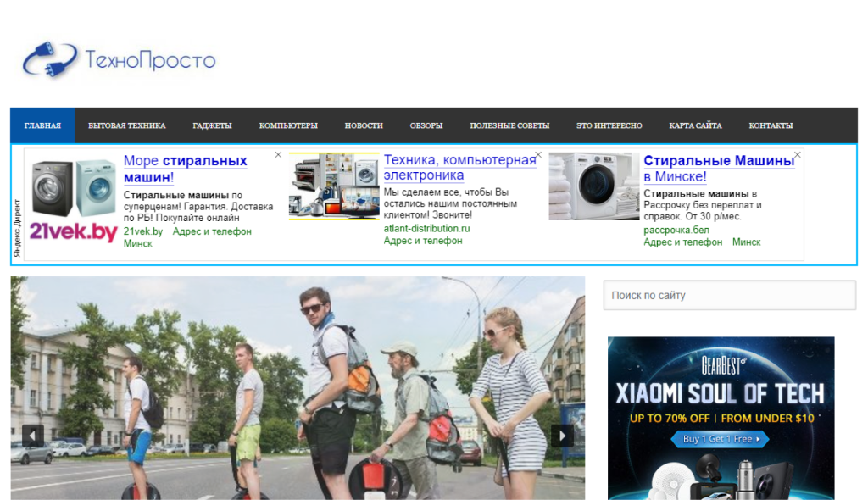Open ПОЛЕЗНЫЕ СОВЕТЫ menu item

[x=509, y=125]
